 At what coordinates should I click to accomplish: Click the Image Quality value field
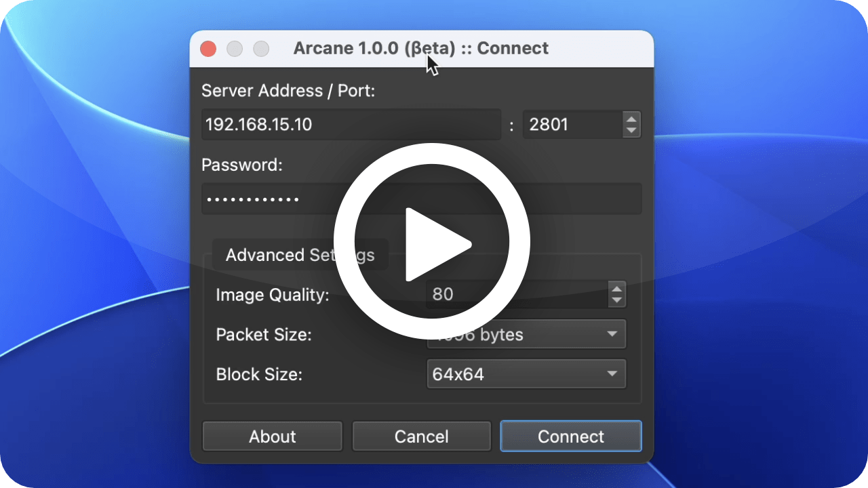517,294
